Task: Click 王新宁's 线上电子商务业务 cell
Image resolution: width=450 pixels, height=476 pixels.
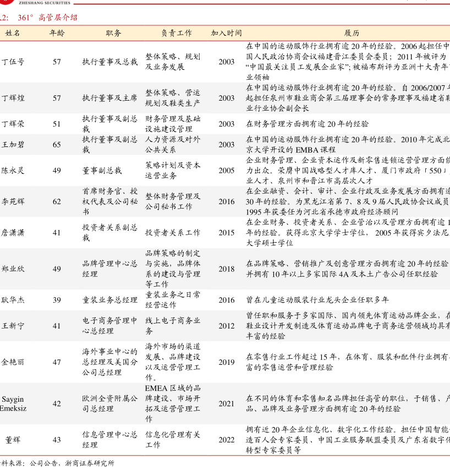Action: tap(173, 326)
